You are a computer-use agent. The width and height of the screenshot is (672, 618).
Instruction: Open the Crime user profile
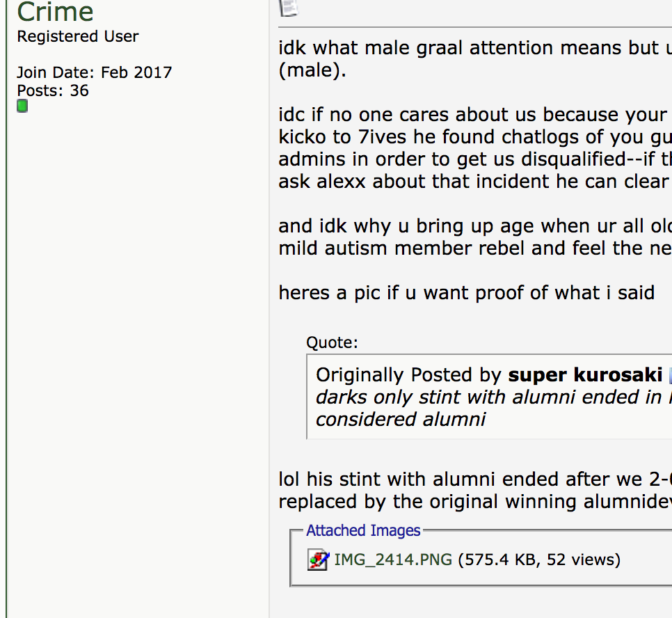(55, 12)
